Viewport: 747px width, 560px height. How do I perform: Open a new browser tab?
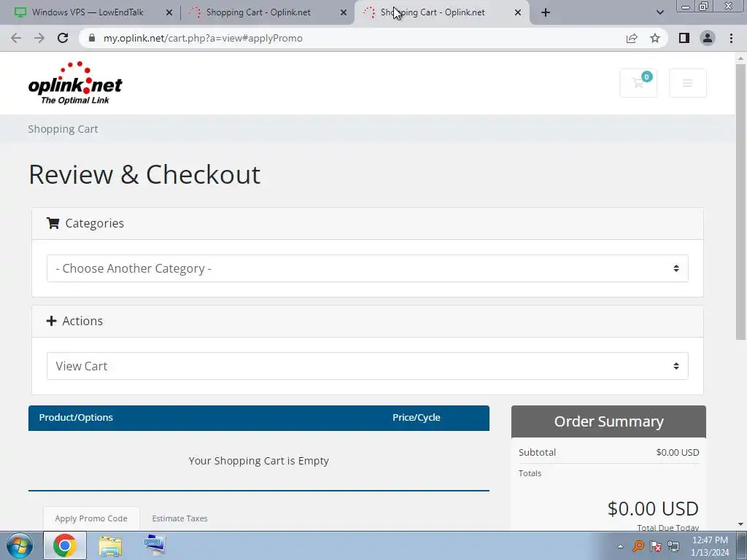[546, 12]
